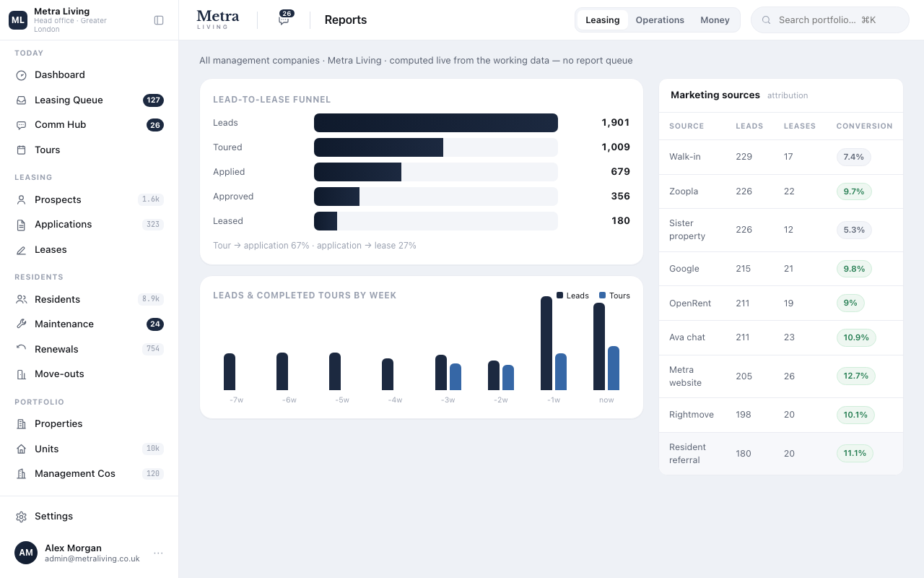Click the 12.7% conversion badge

[x=855, y=376]
